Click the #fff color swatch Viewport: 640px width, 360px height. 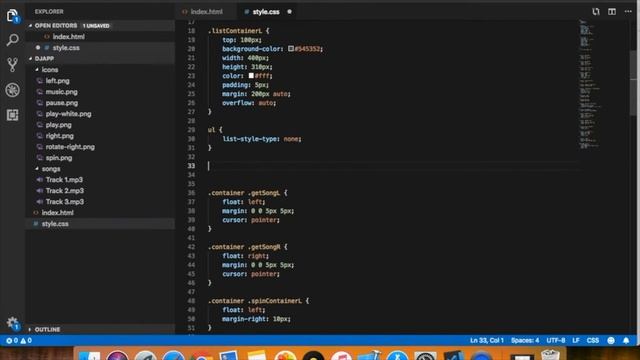click(x=251, y=76)
